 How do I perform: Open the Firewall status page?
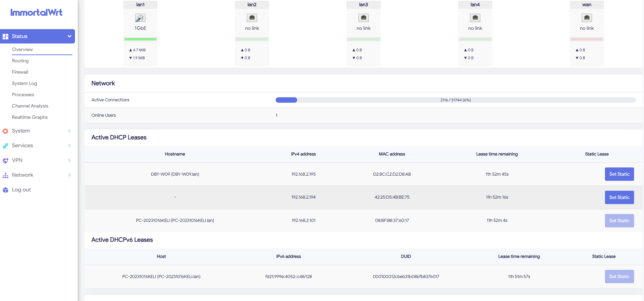click(x=20, y=72)
